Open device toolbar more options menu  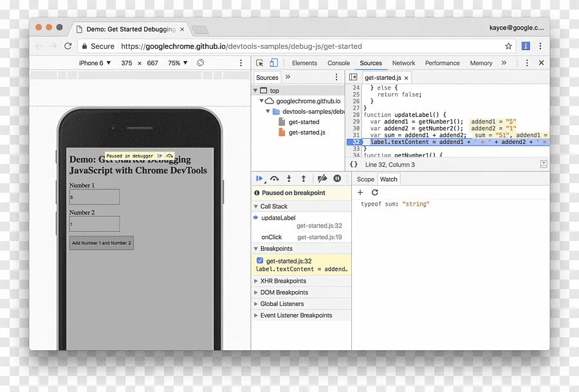pyautogui.click(x=241, y=63)
